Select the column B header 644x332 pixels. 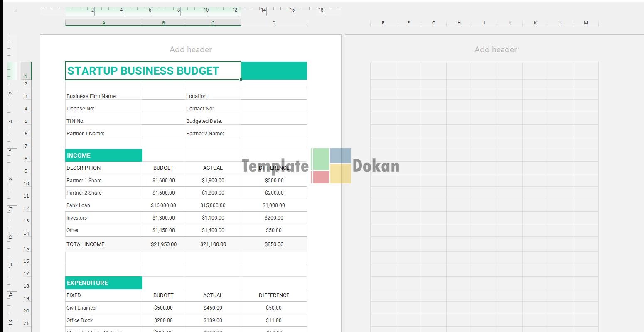163,23
